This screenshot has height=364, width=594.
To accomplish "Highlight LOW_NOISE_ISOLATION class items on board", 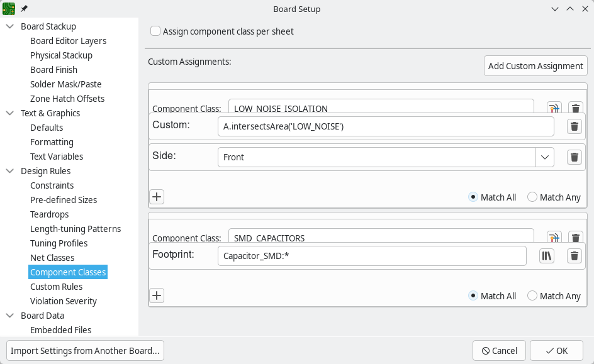I will pyautogui.click(x=554, y=108).
